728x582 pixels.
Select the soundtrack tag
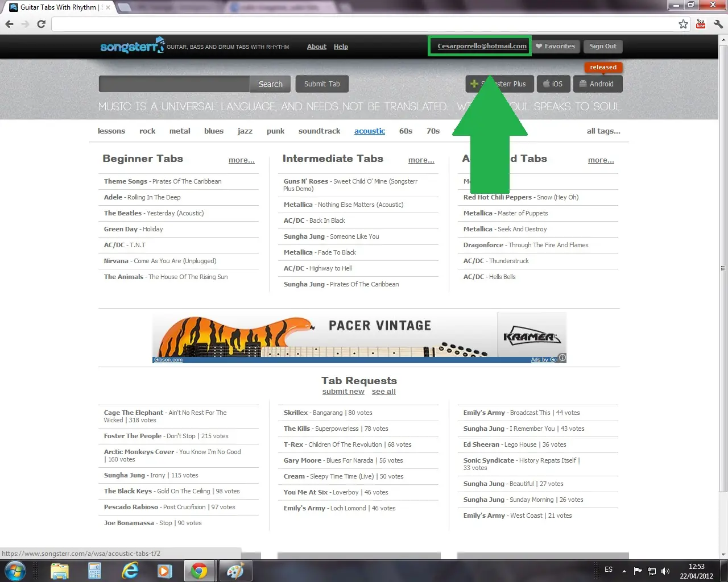[320, 131]
